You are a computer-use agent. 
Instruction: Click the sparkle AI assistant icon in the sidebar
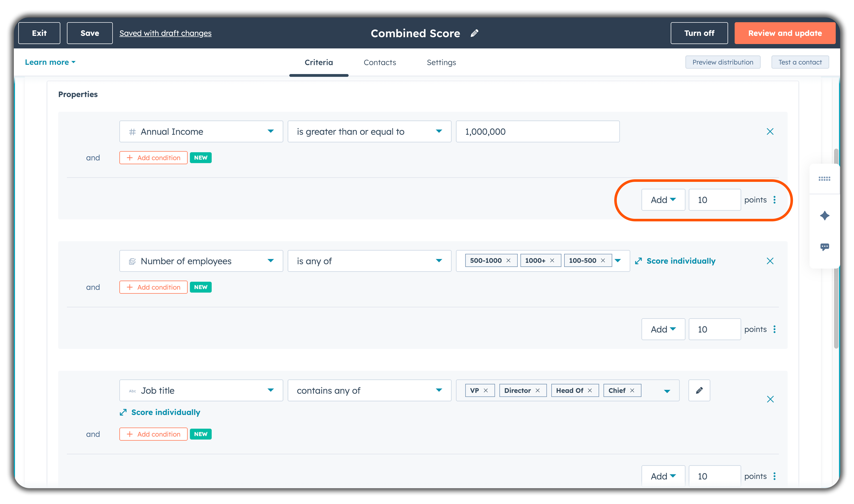coord(824,216)
